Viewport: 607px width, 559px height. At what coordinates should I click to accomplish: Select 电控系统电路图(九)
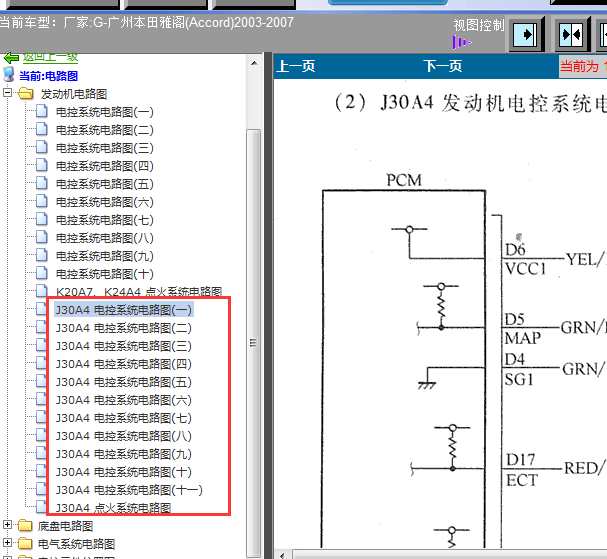105,256
